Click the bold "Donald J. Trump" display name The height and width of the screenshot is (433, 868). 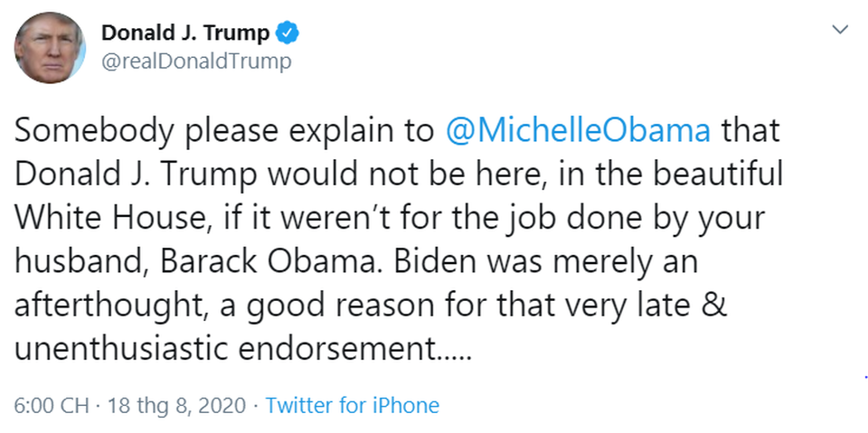pyautogui.click(x=185, y=34)
